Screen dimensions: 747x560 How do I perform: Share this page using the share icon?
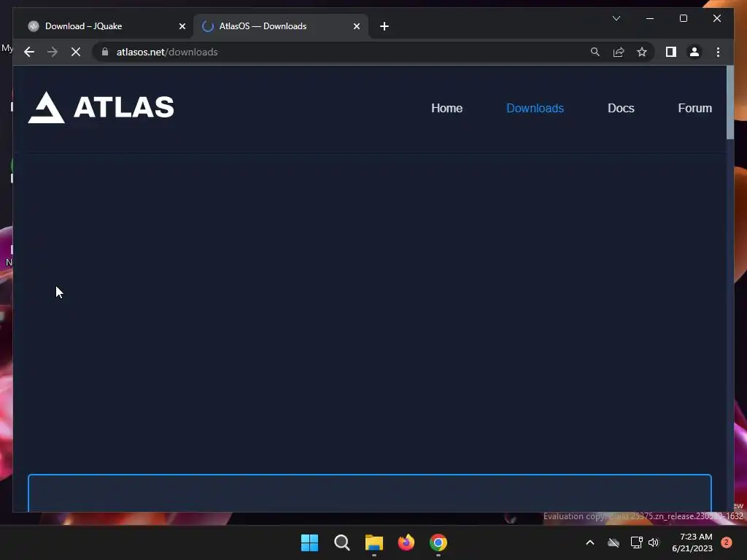[x=619, y=52]
